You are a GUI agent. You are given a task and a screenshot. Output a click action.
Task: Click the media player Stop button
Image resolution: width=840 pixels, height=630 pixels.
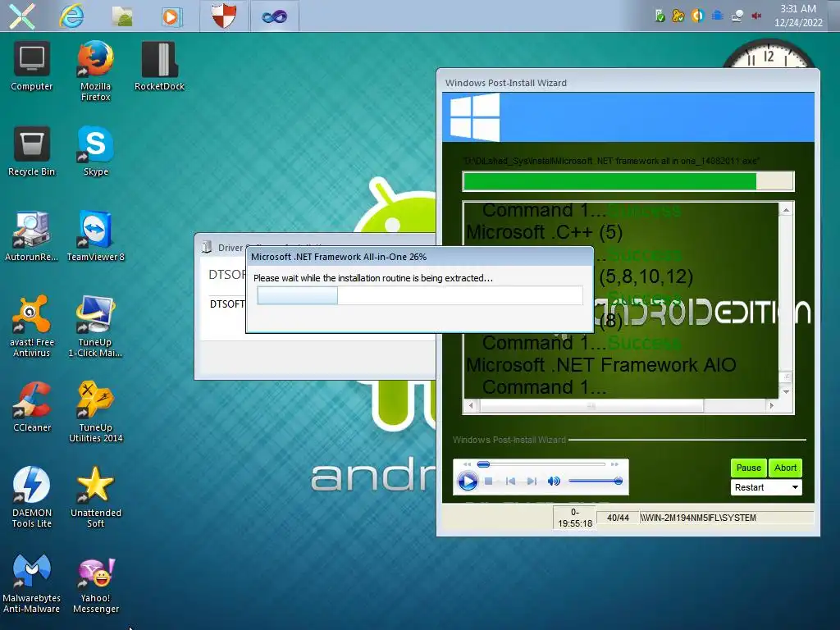click(489, 481)
